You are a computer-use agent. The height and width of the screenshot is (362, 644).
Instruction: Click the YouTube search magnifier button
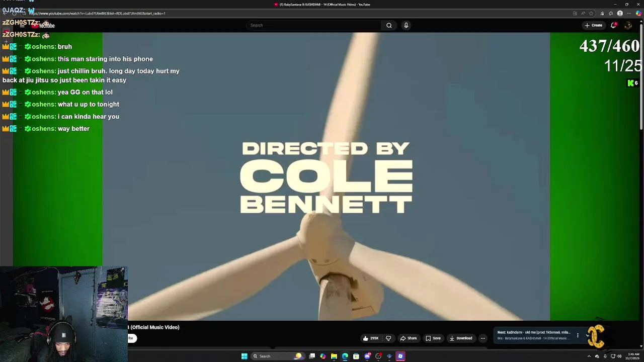389,25
